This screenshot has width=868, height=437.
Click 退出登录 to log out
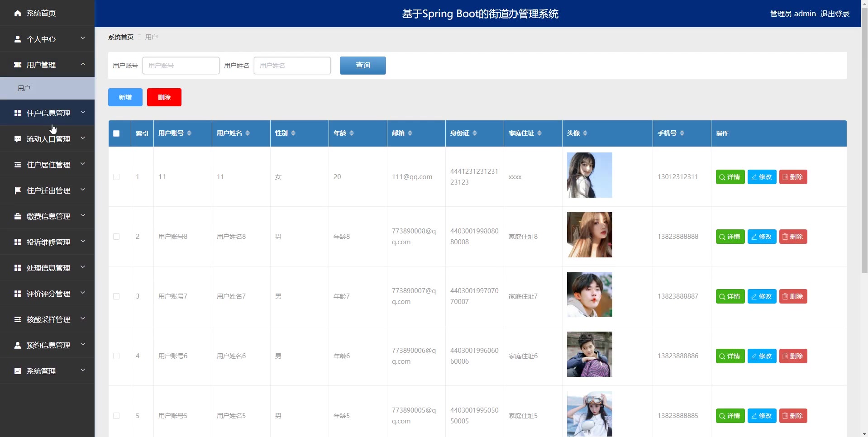[835, 14]
